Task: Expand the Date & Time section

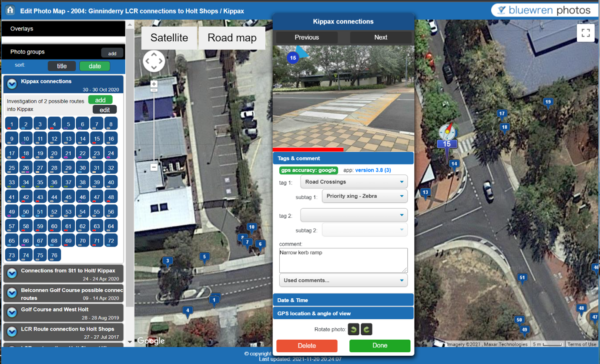Action: tap(343, 300)
